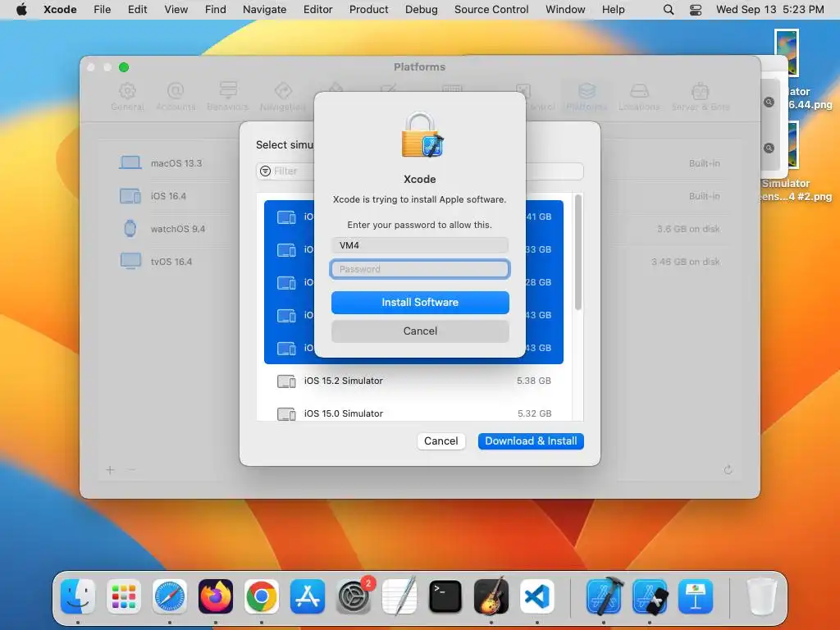
Task: Select the Platforms preferences tab
Action: (x=587, y=97)
